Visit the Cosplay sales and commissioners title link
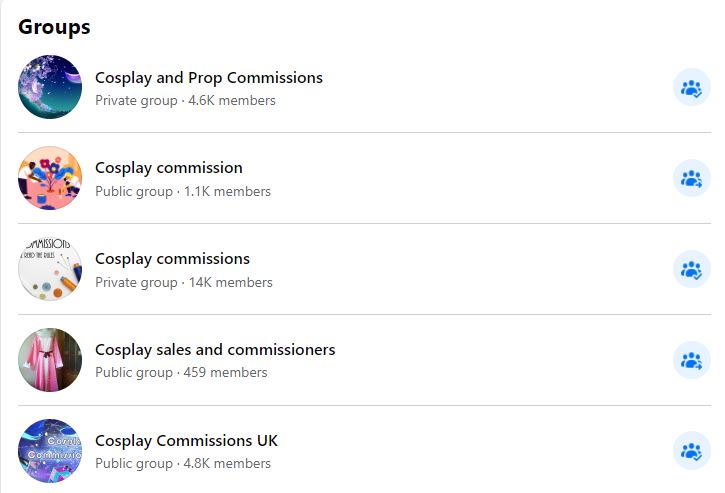725x493 pixels. (215, 350)
